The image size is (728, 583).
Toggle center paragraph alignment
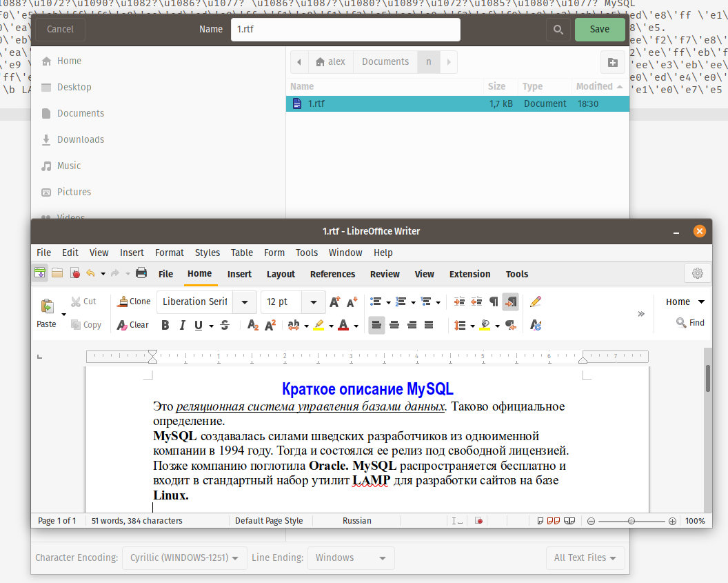394,325
